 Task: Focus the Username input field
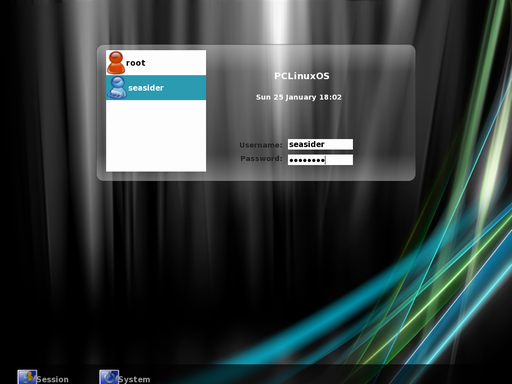click(320, 144)
